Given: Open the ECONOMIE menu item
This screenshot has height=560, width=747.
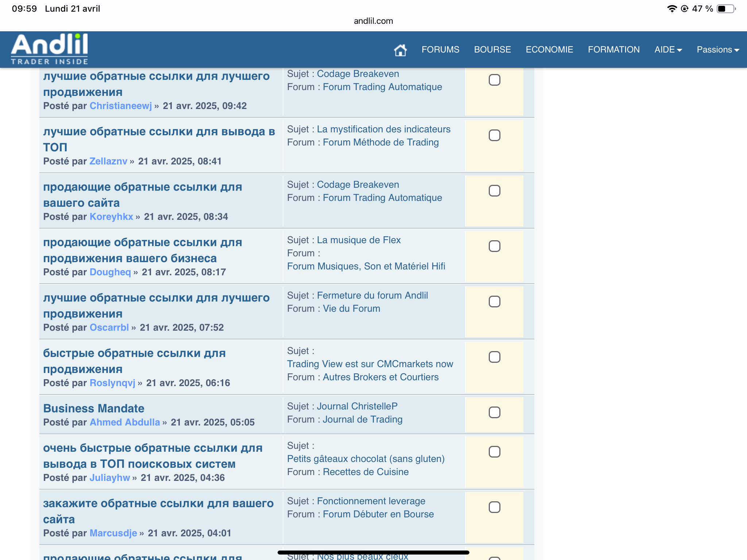Looking at the screenshot, I should [x=549, y=50].
